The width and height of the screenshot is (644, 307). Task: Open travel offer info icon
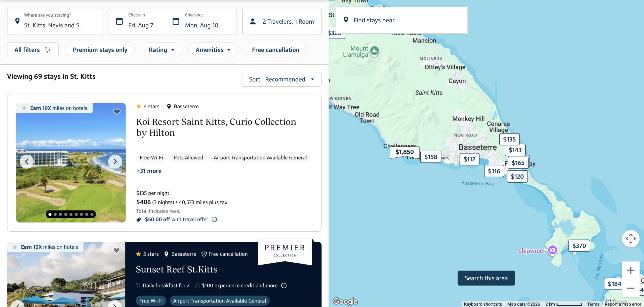point(214,220)
